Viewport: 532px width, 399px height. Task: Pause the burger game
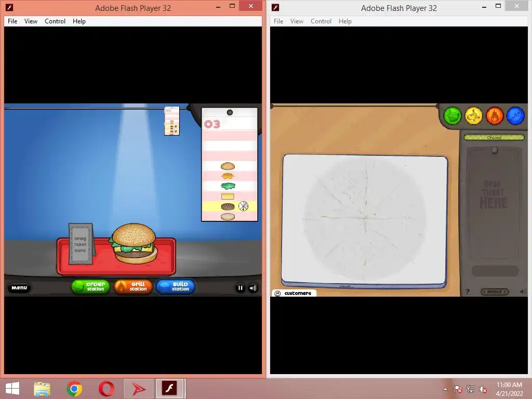pos(240,288)
